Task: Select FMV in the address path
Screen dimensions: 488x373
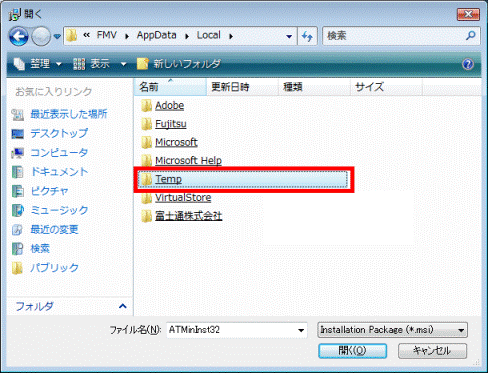Action: pos(107,35)
